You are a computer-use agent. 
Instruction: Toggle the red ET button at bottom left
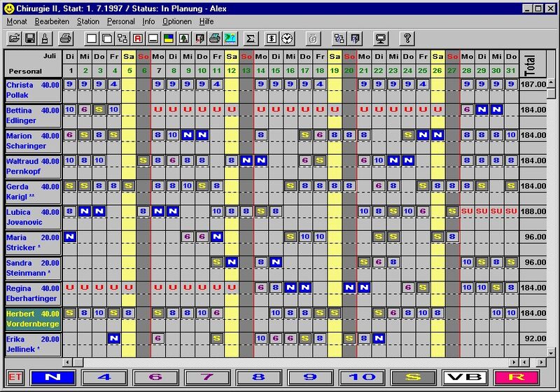[14, 377]
